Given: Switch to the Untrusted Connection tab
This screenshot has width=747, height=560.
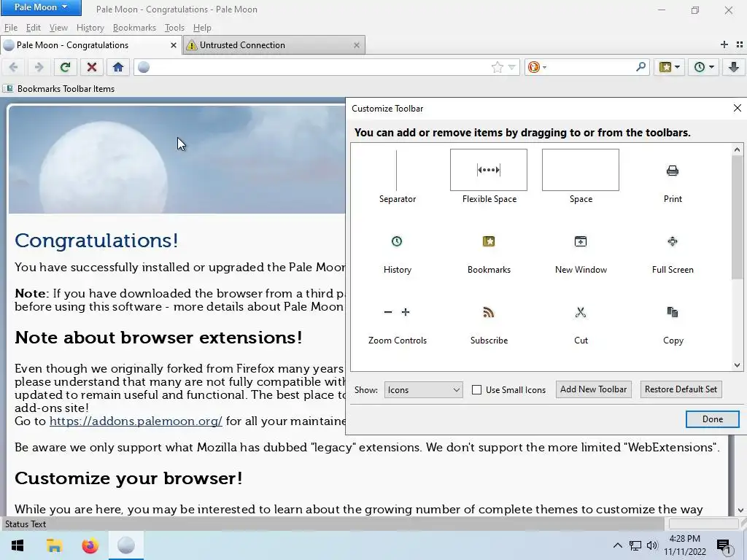Looking at the screenshot, I should (274, 44).
